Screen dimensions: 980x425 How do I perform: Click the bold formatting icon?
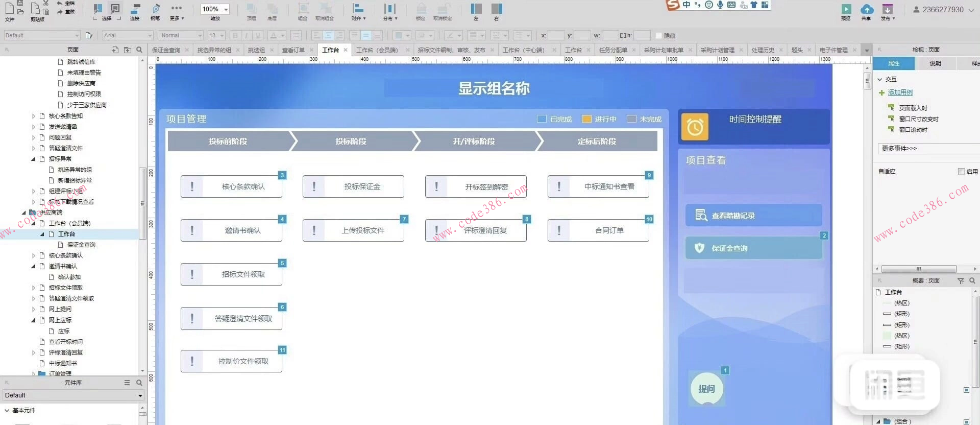[x=235, y=35]
